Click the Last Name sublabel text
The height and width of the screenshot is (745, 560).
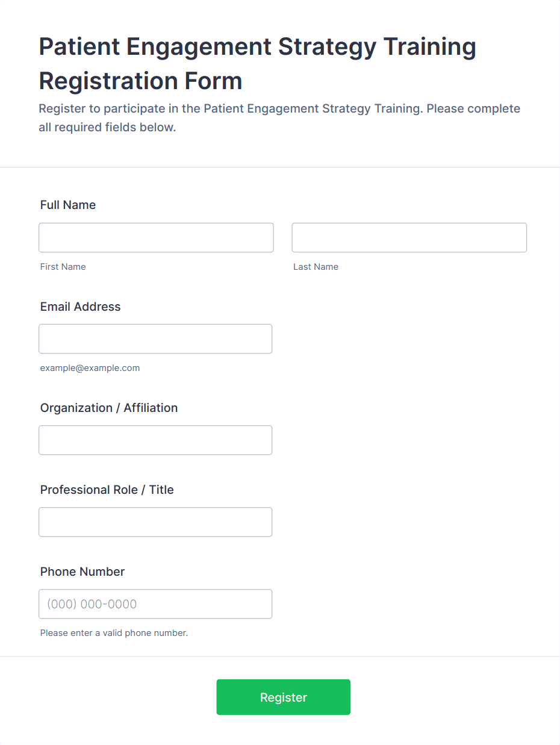(x=316, y=267)
